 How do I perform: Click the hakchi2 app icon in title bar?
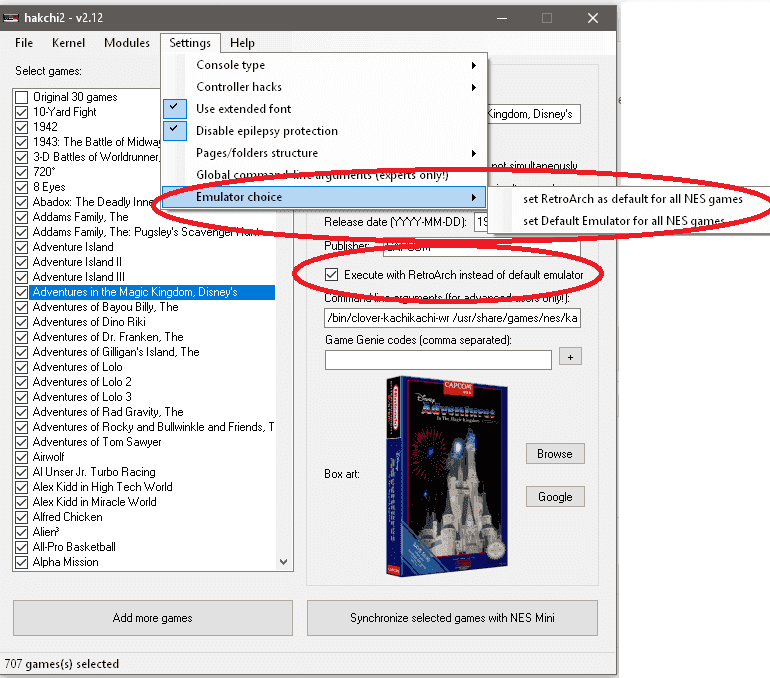point(11,18)
